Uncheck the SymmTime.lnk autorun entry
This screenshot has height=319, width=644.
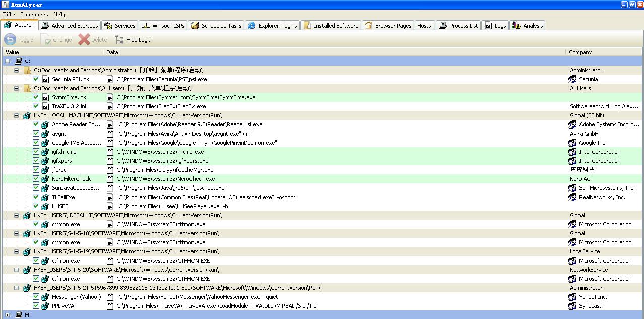point(36,97)
